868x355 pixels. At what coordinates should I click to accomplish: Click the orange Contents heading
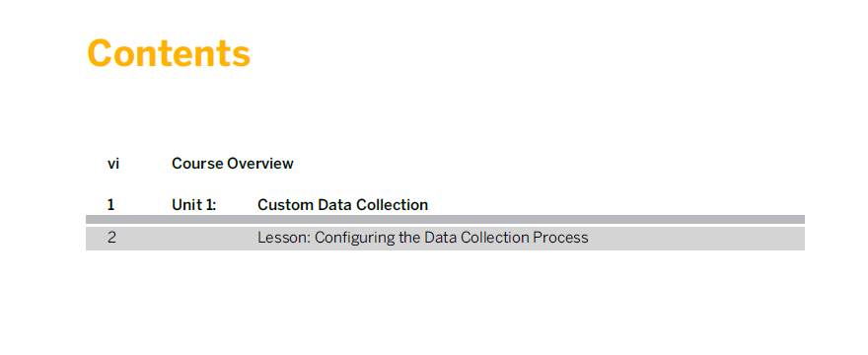169,53
